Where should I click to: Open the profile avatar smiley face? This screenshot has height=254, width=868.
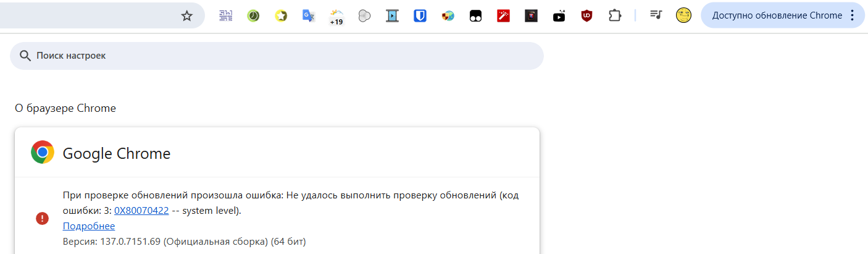click(x=683, y=15)
